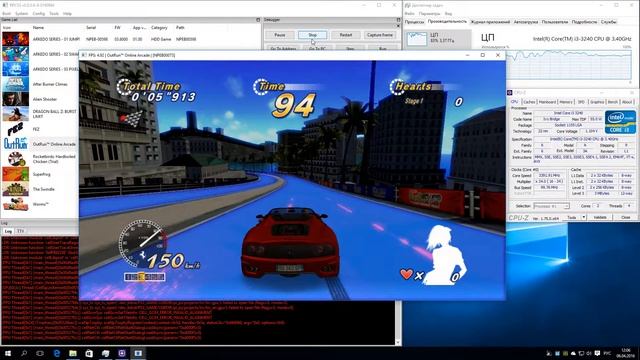Open the Windows Start menu
Image resolution: width=640 pixels, height=360 pixels.
[7, 353]
